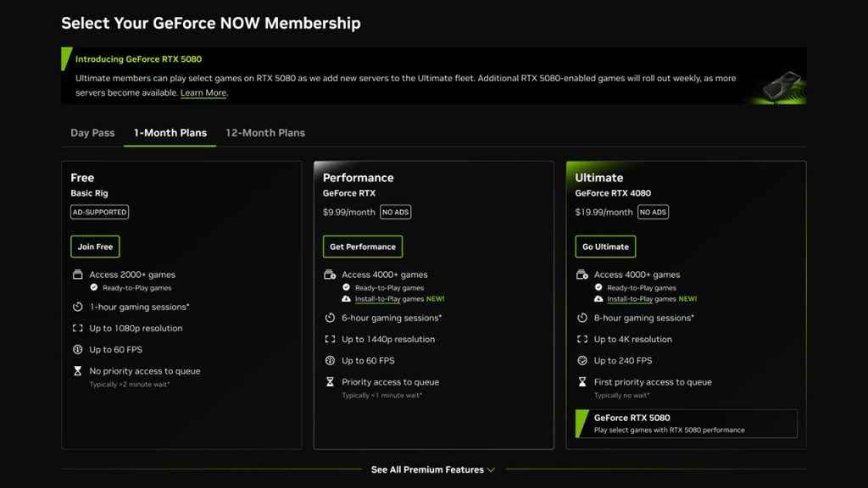868x488 pixels.
Task: Open the "Learn More" link
Action: click(x=203, y=92)
